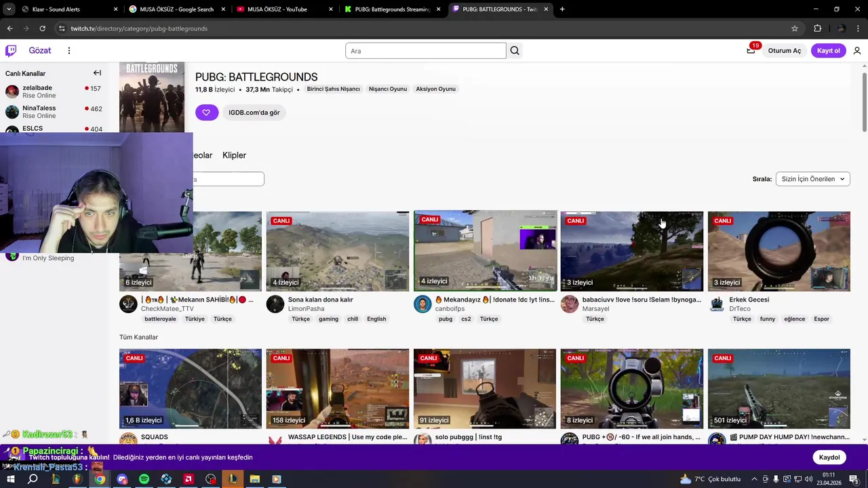Image resolution: width=868 pixels, height=488 pixels.
Task: Open zelalbade channel in sidebar
Action: [x=53, y=91]
